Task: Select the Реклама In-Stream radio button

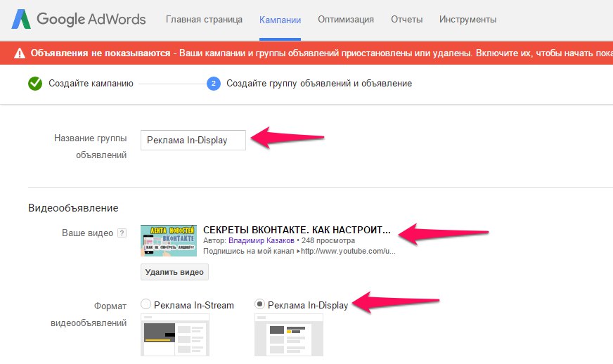Action: [146, 304]
